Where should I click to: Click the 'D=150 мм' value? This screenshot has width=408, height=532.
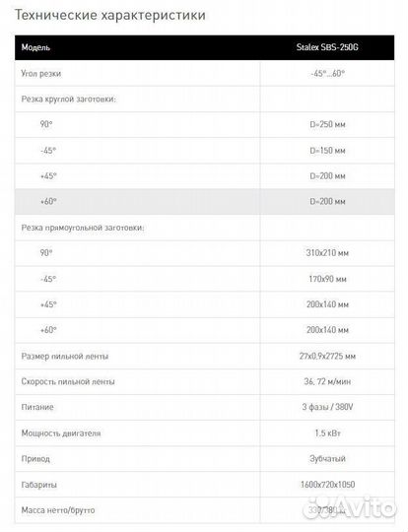[327, 151]
